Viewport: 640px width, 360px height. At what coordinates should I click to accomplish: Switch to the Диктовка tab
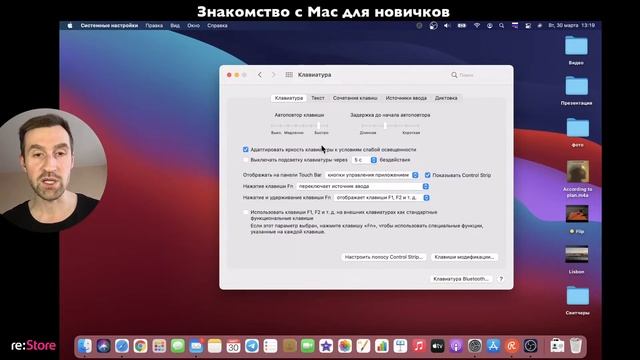click(x=446, y=98)
